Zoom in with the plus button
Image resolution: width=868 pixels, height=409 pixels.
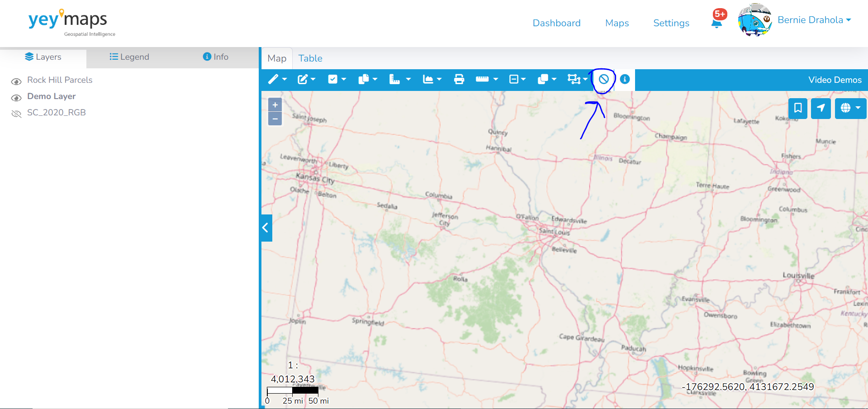click(x=275, y=105)
